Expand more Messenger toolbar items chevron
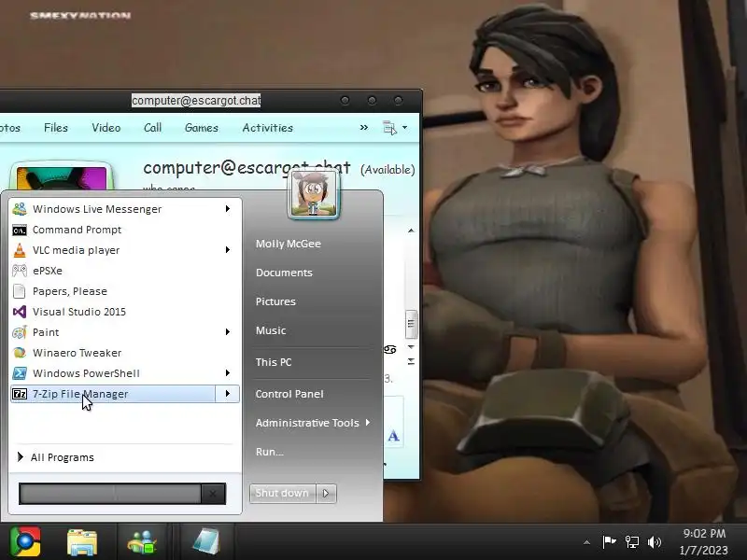The width and height of the screenshot is (747, 560). [364, 128]
